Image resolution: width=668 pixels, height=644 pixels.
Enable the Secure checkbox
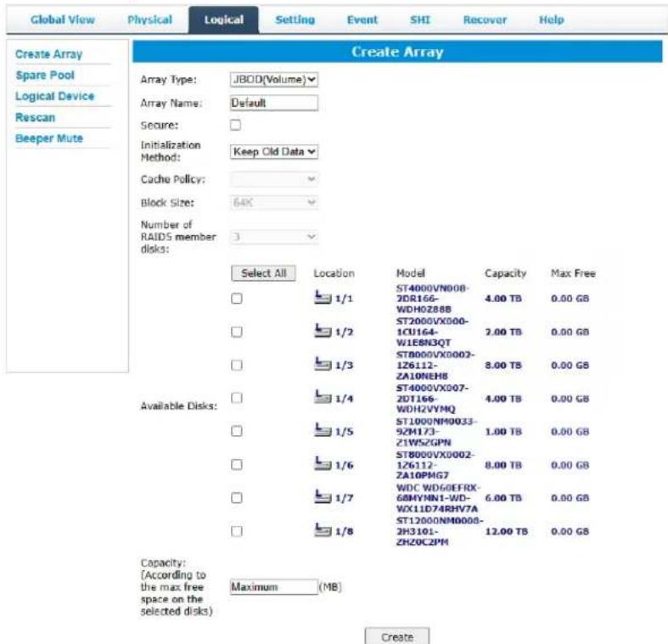235,125
